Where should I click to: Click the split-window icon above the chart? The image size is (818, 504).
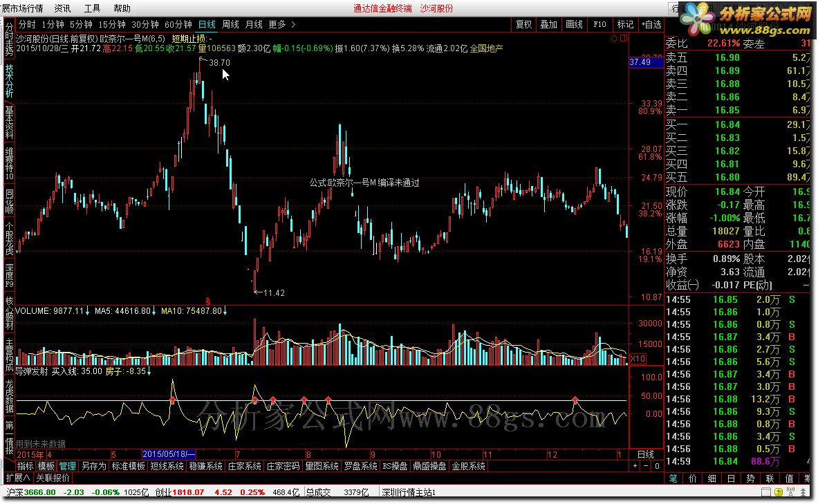[624, 38]
